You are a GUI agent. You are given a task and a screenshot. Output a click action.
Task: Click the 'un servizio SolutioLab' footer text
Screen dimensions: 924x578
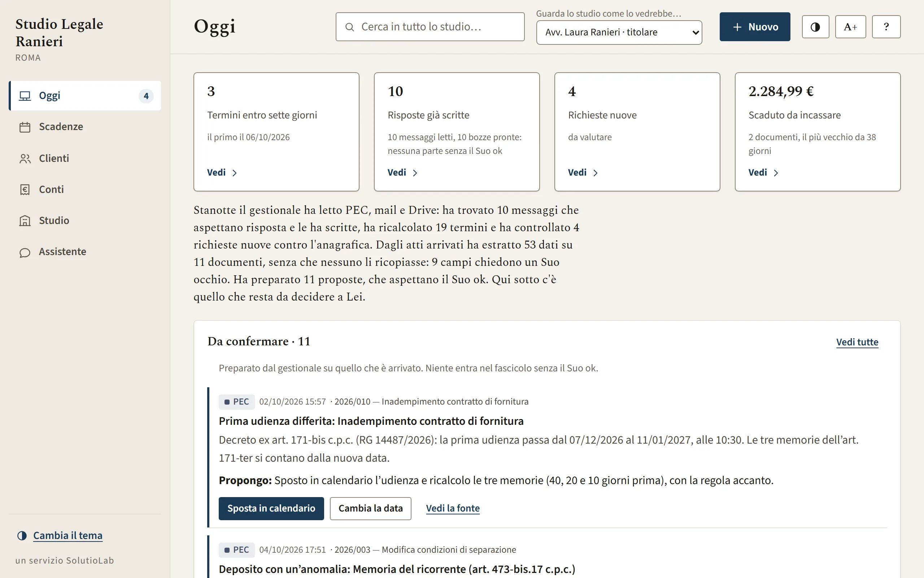65,560
